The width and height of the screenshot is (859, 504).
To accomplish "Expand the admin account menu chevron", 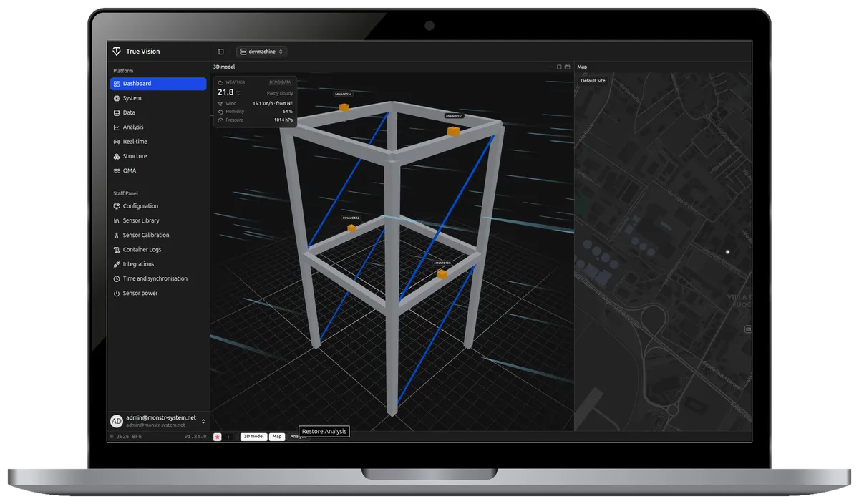I will tap(203, 421).
